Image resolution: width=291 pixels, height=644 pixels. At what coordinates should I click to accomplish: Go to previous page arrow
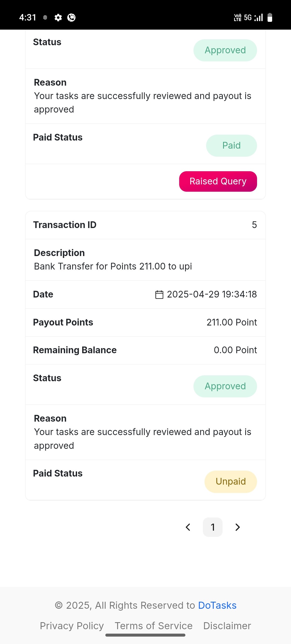pos(188,527)
